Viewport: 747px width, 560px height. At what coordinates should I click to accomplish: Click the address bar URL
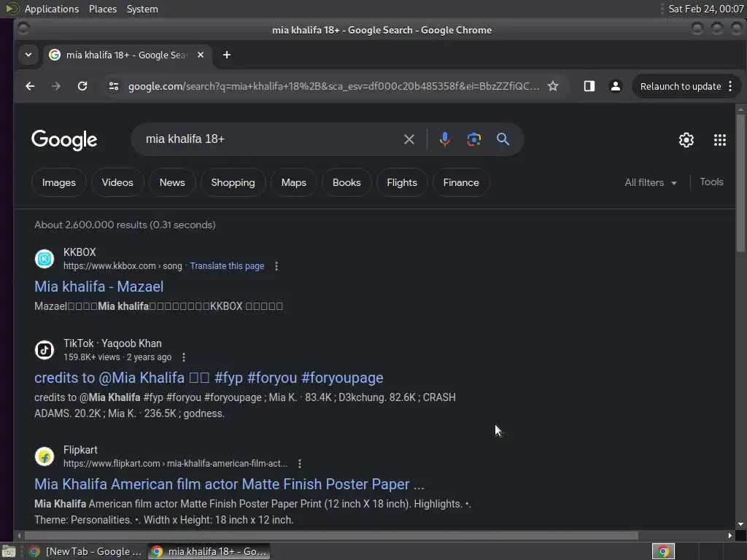(x=333, y=86)
